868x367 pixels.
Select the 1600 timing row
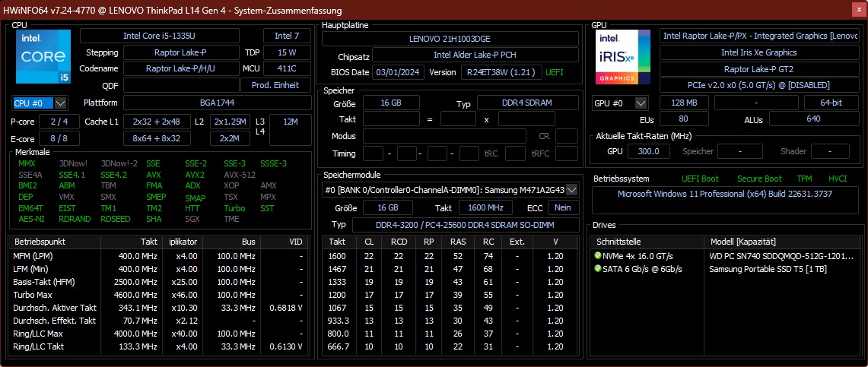coord(450,256)
